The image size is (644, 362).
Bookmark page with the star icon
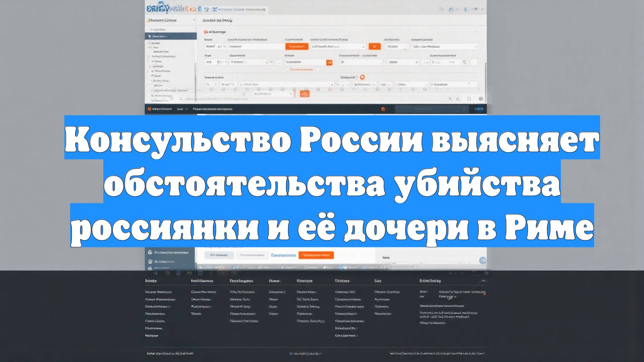coord(458,99)
